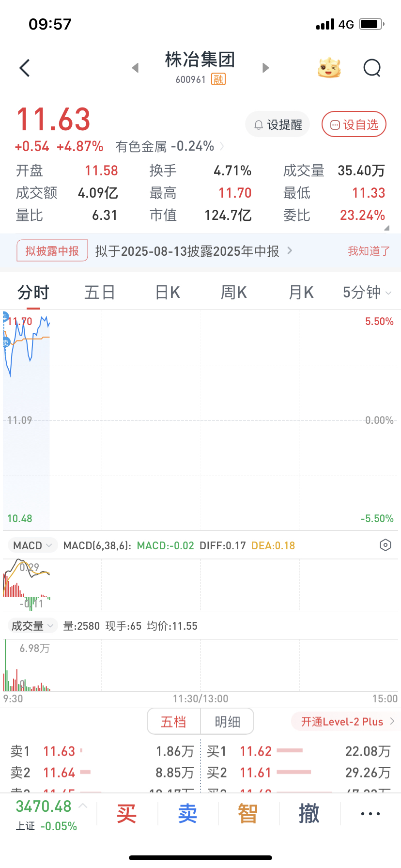Add stock via 设自选 button
401x868 pixels.
pos(354,124)
